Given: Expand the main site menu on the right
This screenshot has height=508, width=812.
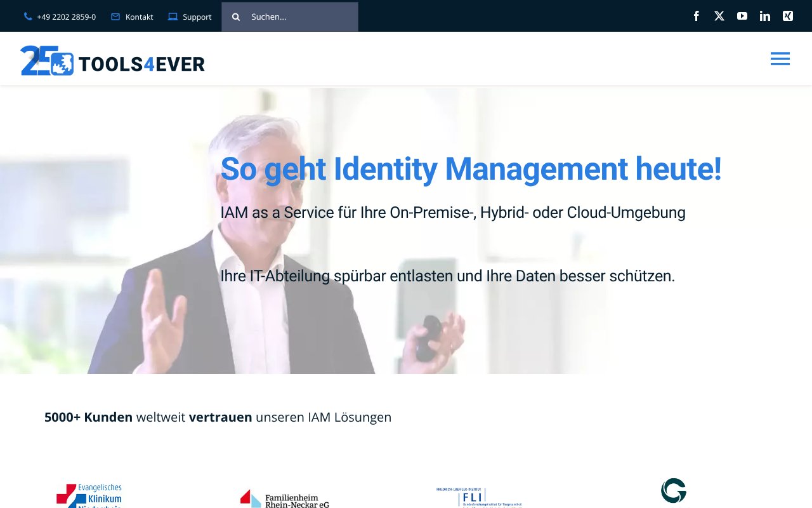Looking at the screenshot, I should 780,58.
